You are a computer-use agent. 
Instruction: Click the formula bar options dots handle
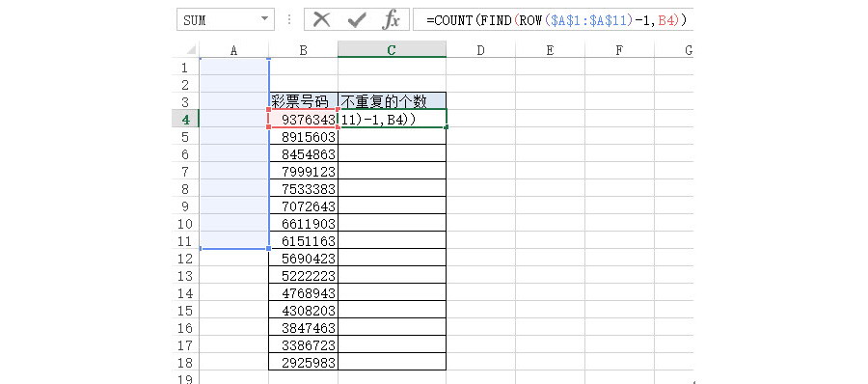[289, 20]
